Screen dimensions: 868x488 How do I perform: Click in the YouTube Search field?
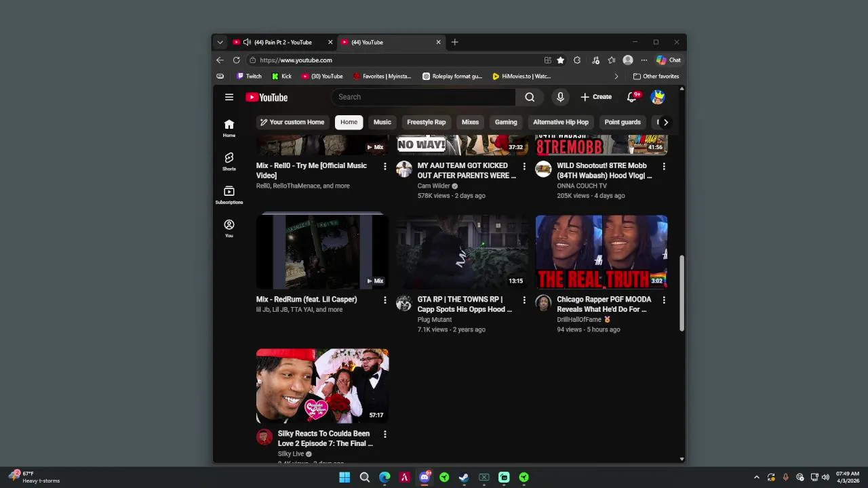pos(424,97)
